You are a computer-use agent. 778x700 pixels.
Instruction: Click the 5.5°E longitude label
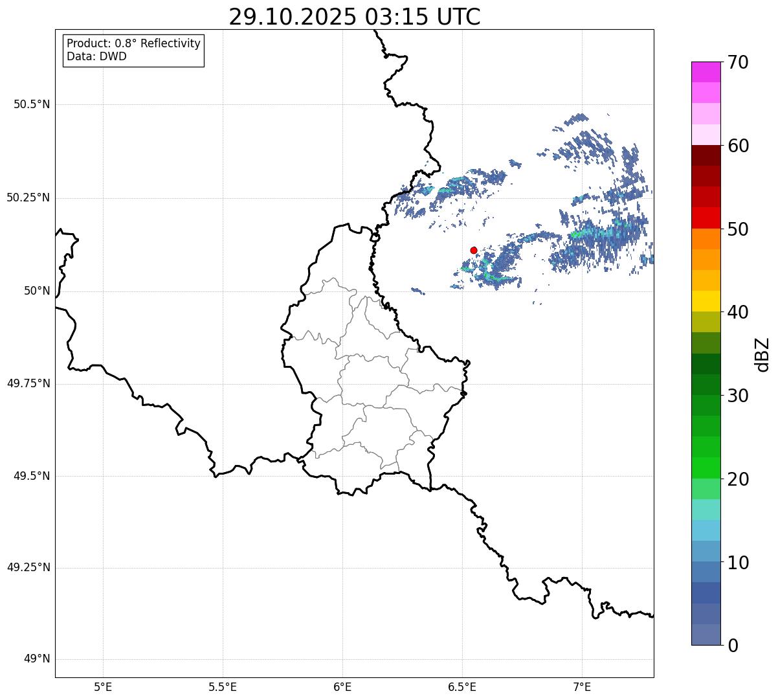coord(223,687)
